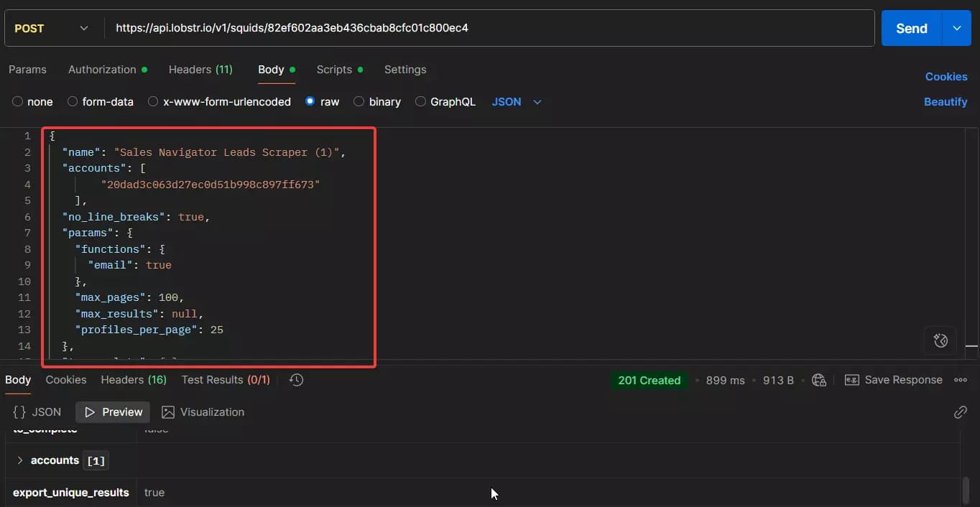
Task: Switch to the Authorization tab
Action: click(102, 69)
